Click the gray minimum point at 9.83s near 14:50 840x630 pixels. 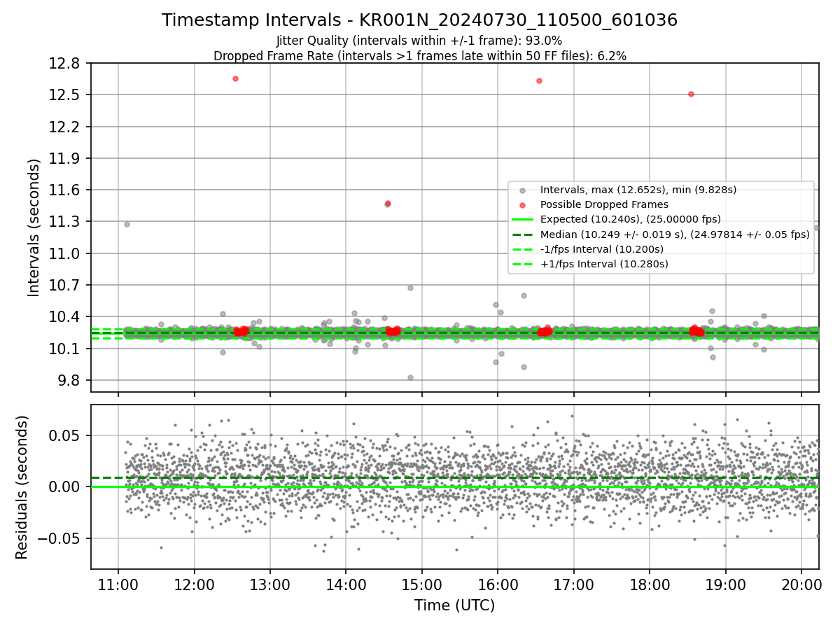tap(410, 377)
